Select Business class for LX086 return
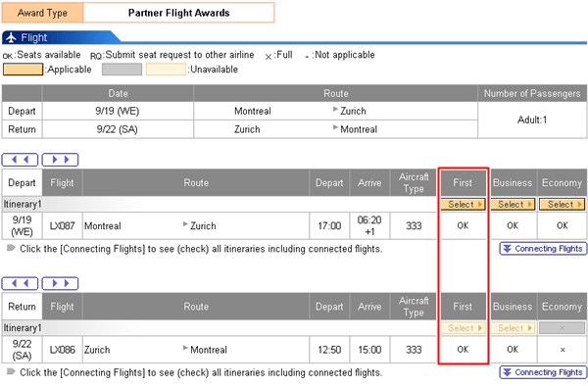The width and height of the screenshot is (588, 386). (x=513, y=328)
